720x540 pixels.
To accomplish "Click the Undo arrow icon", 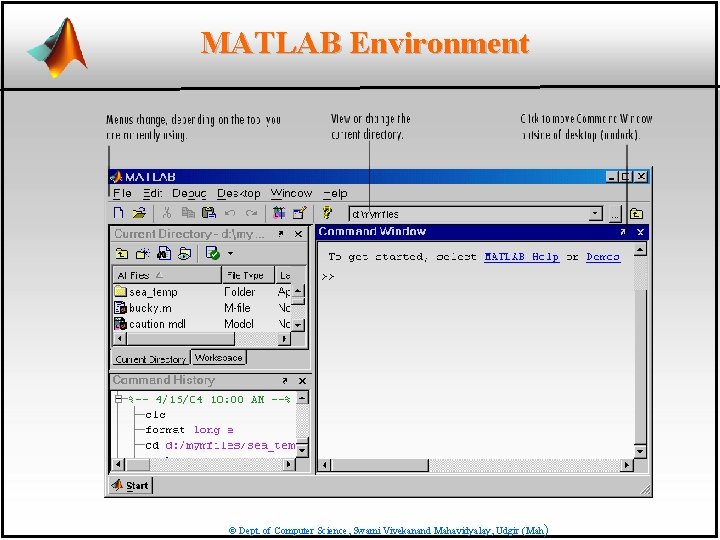I will (x=230, y=214).
